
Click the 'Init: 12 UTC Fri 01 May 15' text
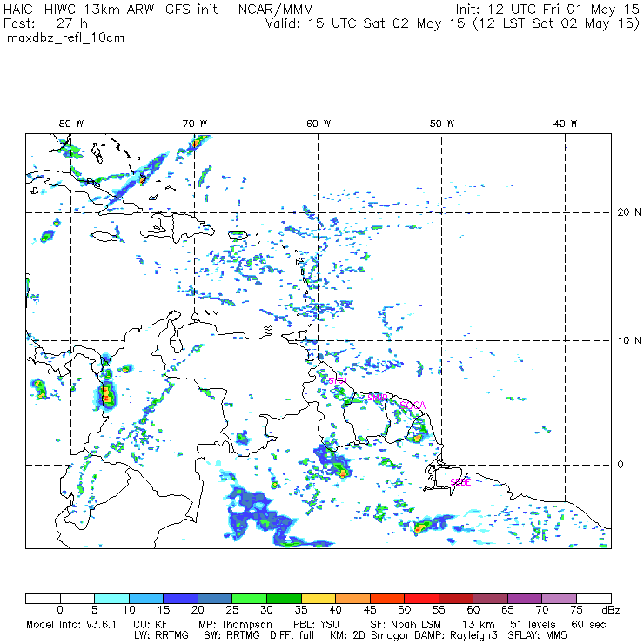547,10
